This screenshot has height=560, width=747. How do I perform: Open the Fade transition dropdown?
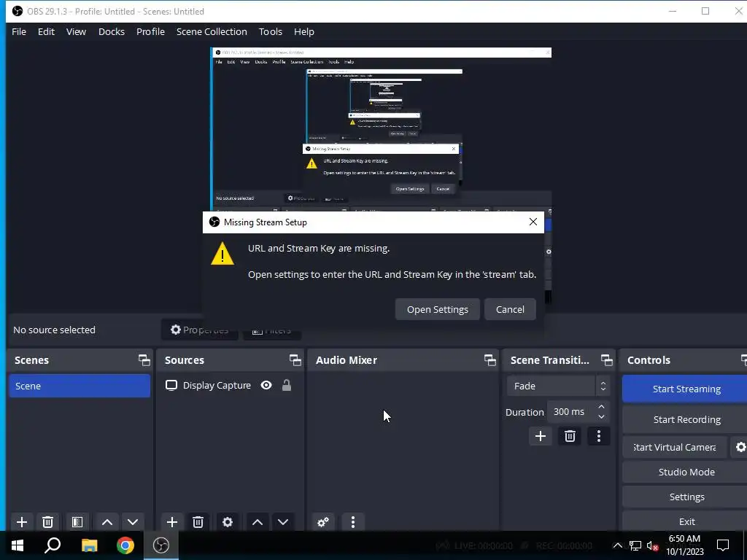558,386
